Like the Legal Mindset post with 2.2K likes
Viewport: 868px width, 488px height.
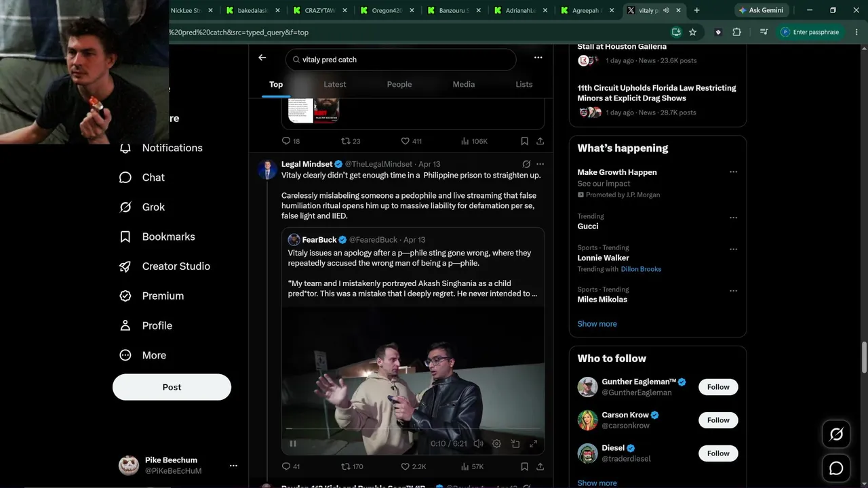pos(413,466)
